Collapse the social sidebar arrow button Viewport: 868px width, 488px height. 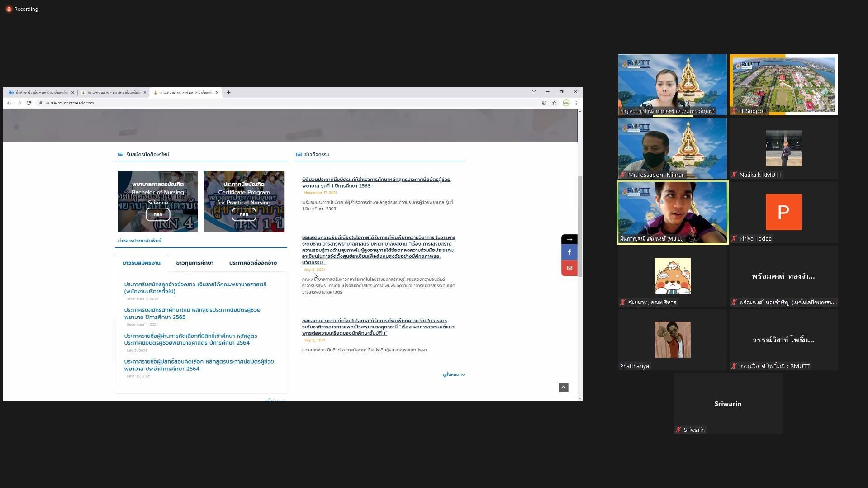pos(569,239)
